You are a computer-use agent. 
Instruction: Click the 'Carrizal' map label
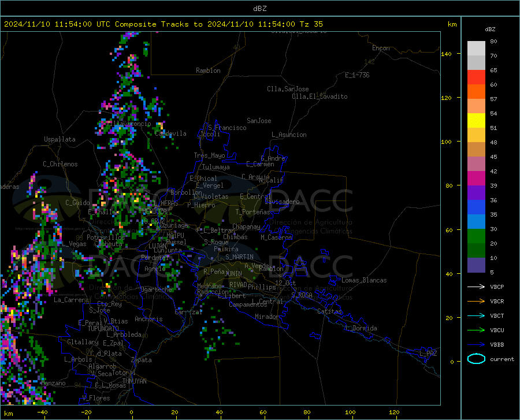(x=188, y=312)
